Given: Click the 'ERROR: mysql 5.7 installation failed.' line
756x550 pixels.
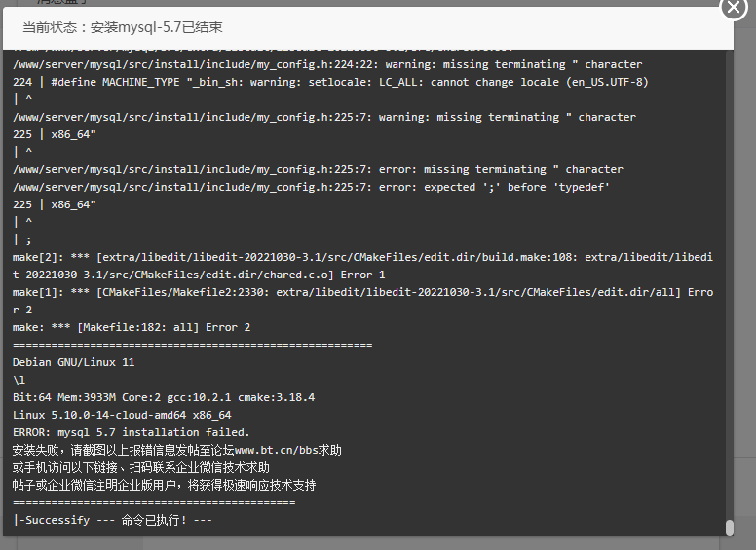Looking at the screenshot, I should tap(132, 432).
